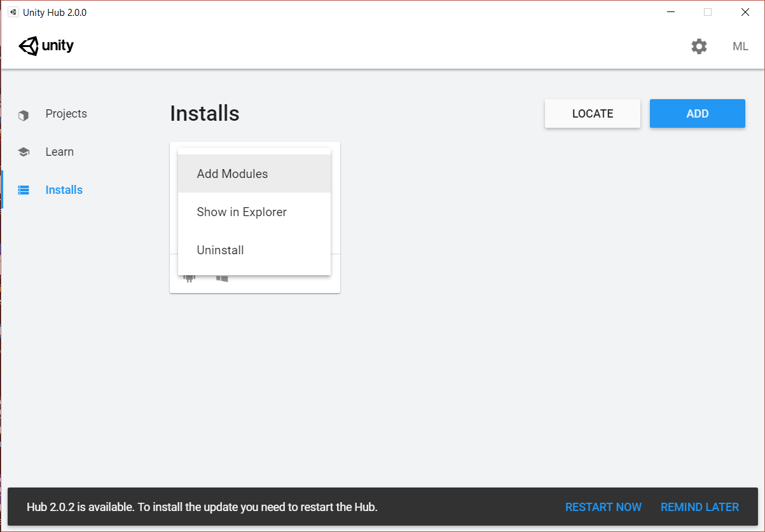Click the Android platform icon on install card
This screenshot has height=532, width=765.
coord(189,278)
